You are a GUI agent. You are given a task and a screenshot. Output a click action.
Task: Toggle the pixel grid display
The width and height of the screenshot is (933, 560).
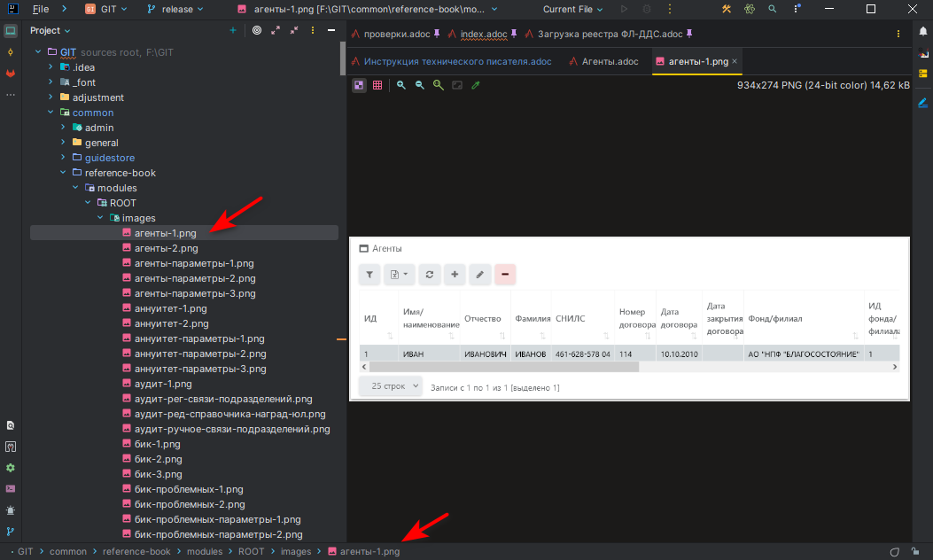[377, 85]
